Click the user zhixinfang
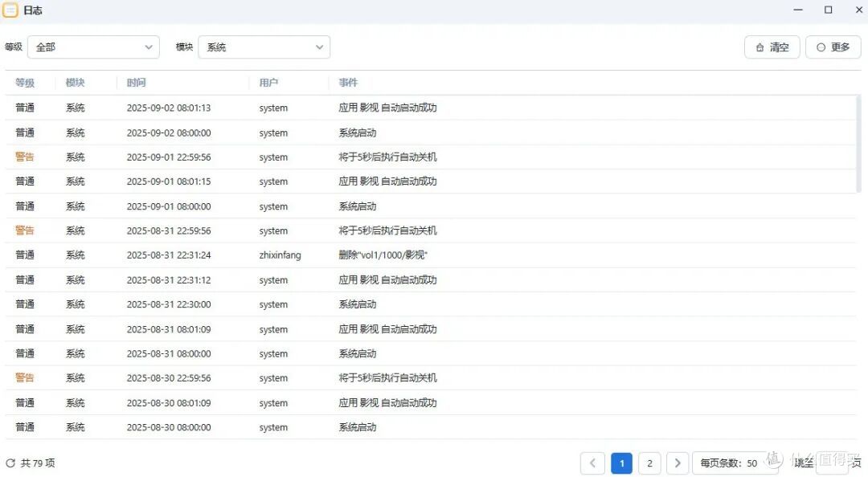868x477 pixels. (280, 255)
